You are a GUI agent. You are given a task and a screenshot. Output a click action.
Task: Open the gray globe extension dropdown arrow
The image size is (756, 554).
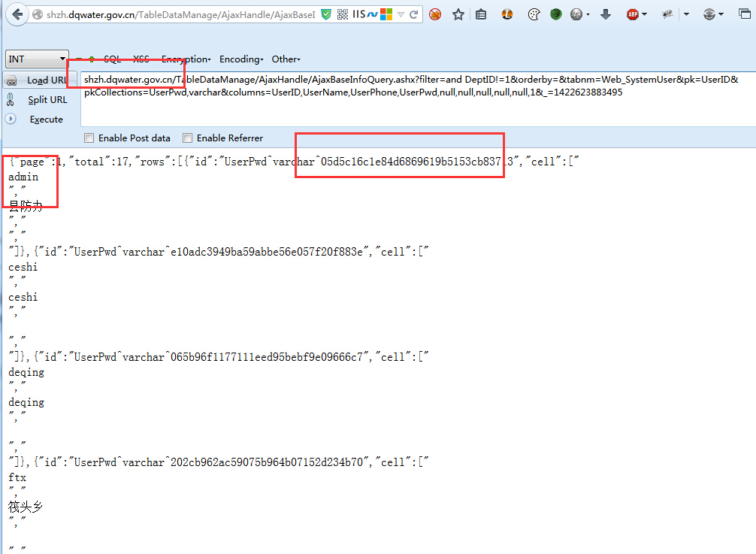pos(588,15)
